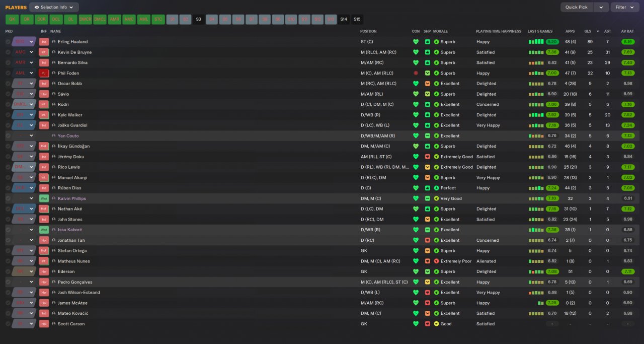This screenshot has height=344, width=644.
Task: Click the match sharpness icon for Oscar Bobb
Action: pos(428,84)
